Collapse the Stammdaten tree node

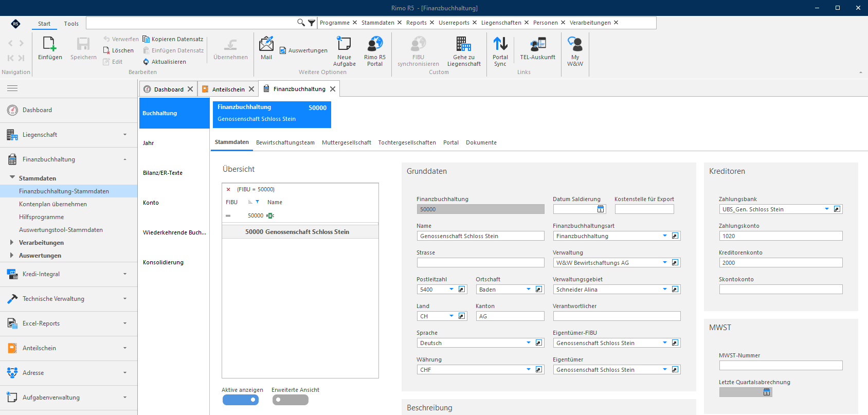tap(12, 177)
